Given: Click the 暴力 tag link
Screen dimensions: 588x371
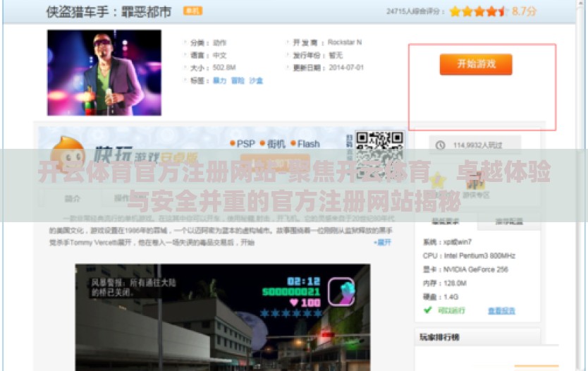Looking at the screenshot, I should pos(220,80).
